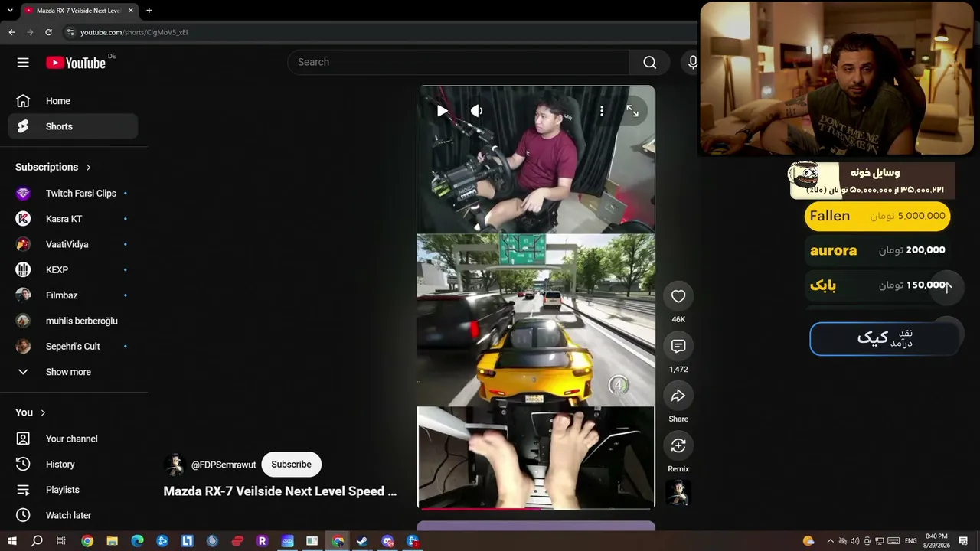Click the youtube.com/shorts address bar
Image resolution: width=980 pixels, height=551 pixels.
coord(134,32)
